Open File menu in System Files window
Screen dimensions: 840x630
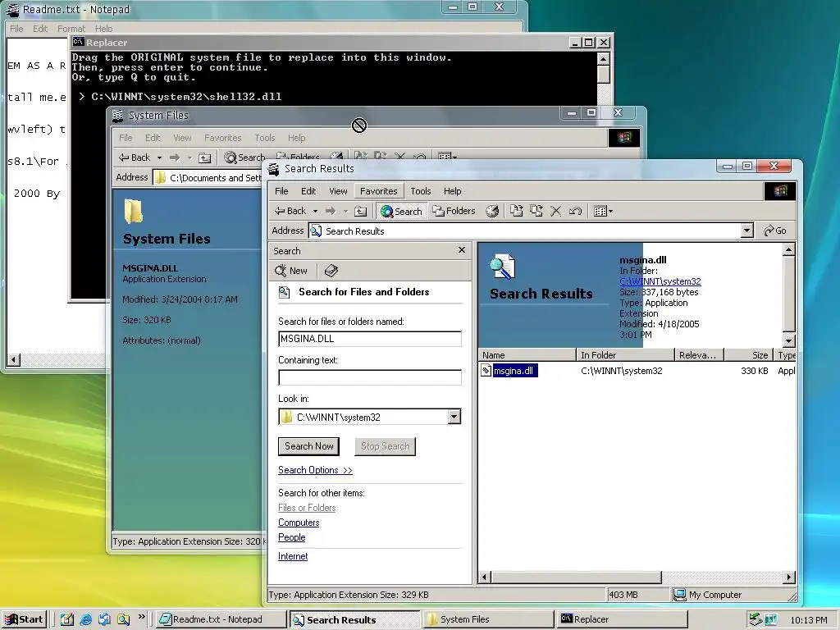[x=126, y=138]
